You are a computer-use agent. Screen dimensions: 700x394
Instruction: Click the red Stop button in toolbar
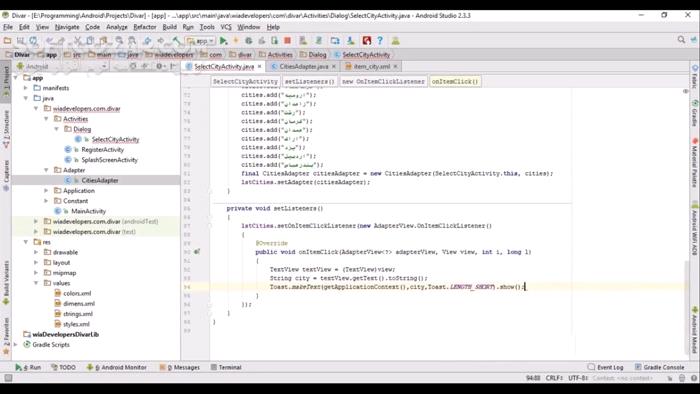pos(288,41)
